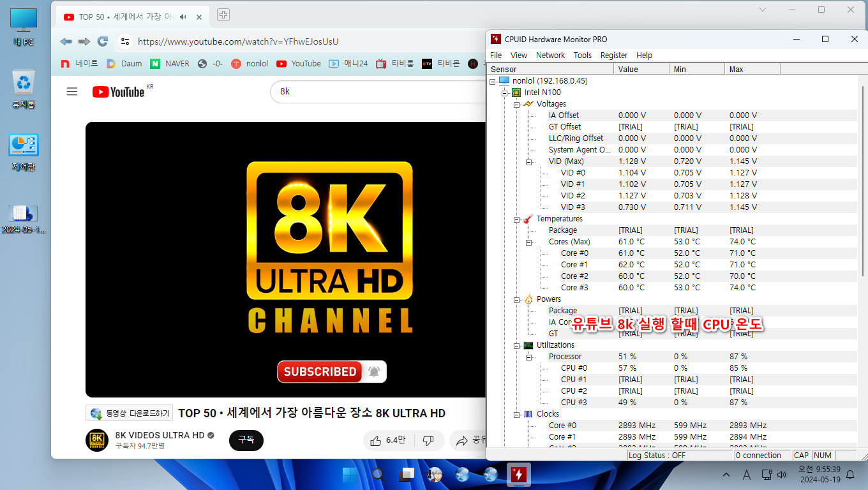Open Tools menu in Hardware Monitor
The width and height of the screenshot is (868, 490).
(x=582, y=56)
